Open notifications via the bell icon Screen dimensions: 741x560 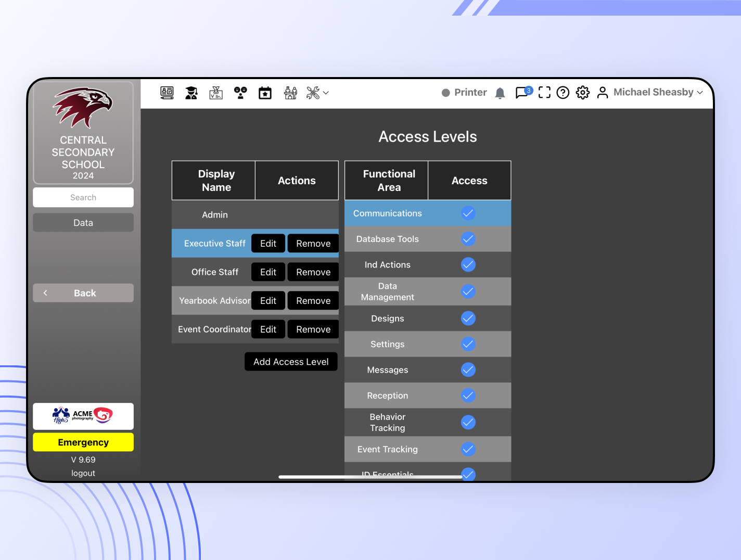(500, 93)
